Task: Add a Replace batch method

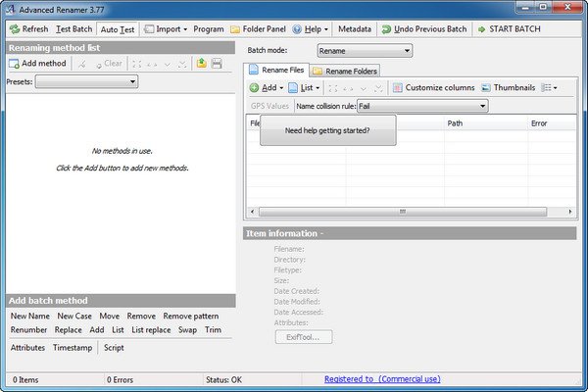Action: coord(69,330)
